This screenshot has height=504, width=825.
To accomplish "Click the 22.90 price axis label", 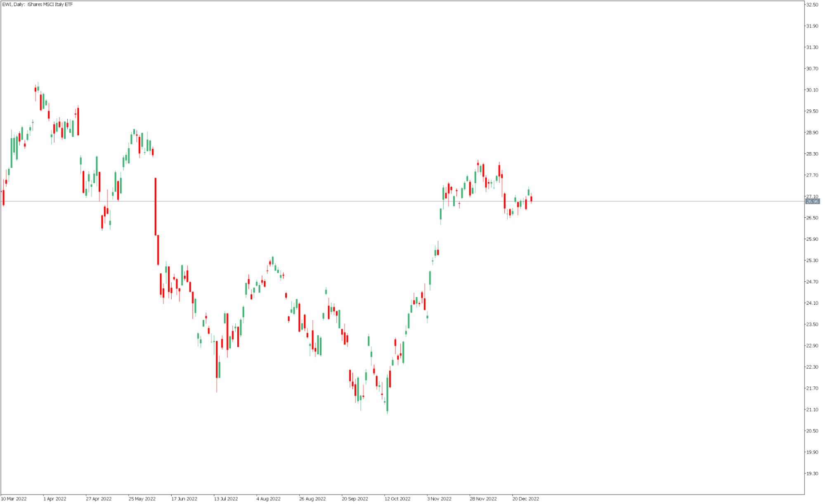I will pyautogui.click(x=812, y=346).
